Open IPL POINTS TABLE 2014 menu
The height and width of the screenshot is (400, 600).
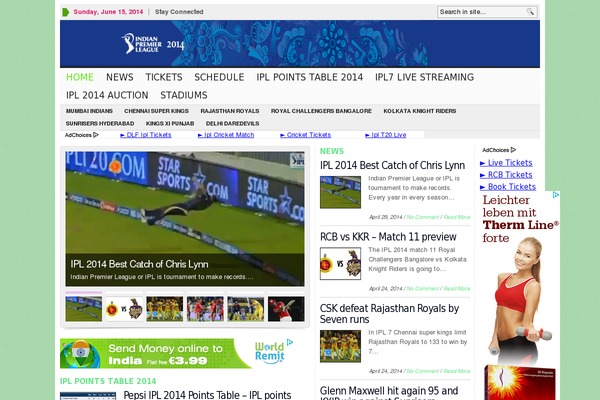click(x=310, y=77)
